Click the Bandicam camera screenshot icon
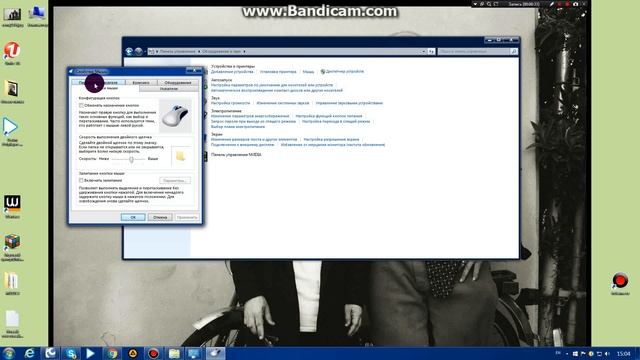 (576, 4)
